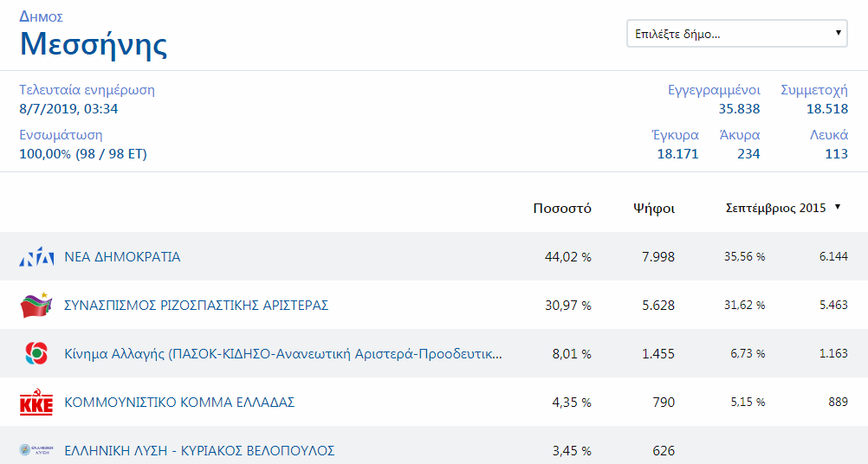This screenshot has width=868, height=464.
Task: Click Ελληνική Λύση vote count 626
Action: [x=664, y=451]
